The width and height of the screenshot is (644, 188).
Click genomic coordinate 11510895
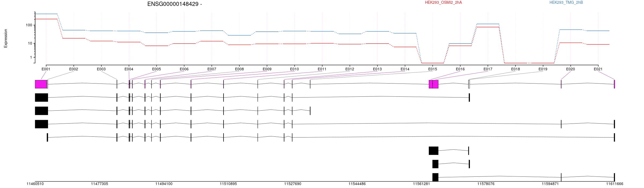(228, 184)
